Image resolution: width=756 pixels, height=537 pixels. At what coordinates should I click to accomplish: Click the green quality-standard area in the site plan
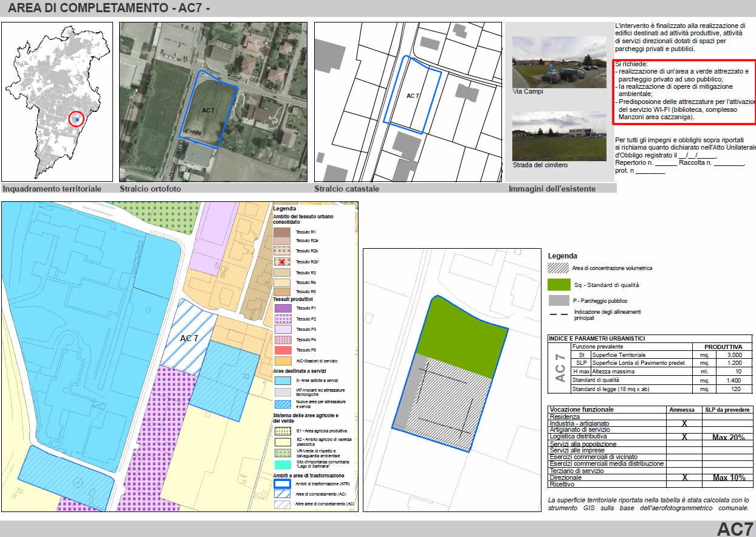(x=464, y=338)
